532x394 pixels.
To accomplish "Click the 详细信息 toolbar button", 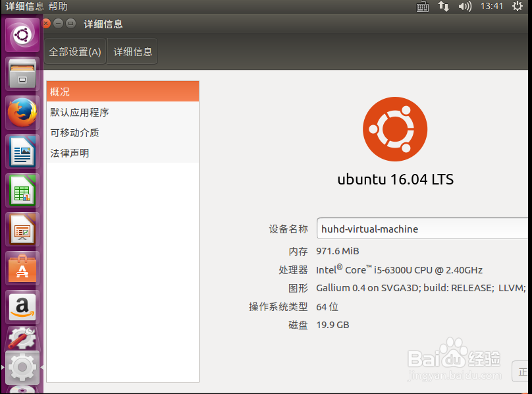I will click(x=132, y=51).
